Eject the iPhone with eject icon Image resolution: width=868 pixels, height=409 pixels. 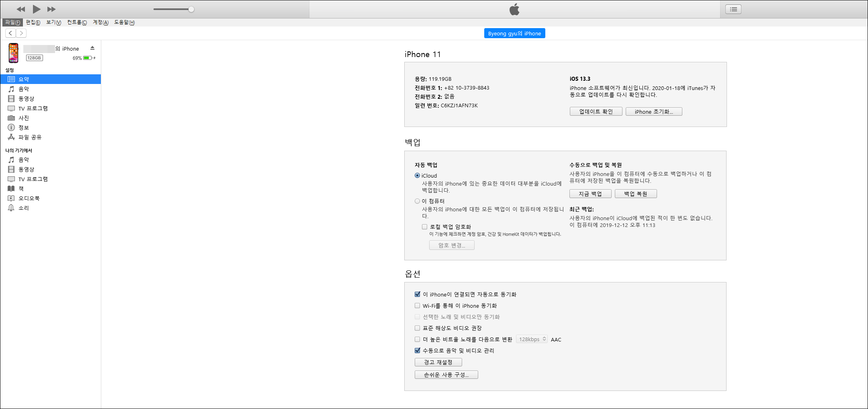(92, 48)
